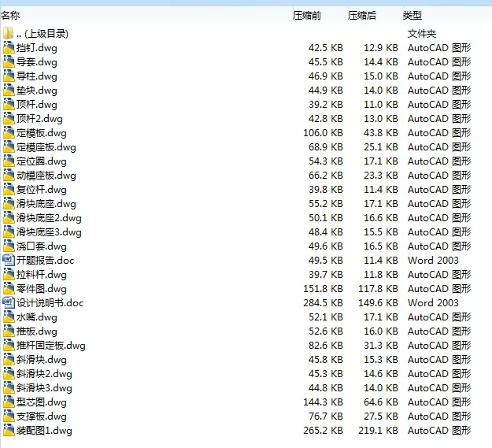492x448 pixels.
Task: Click the 12.9 KB compressed size value
Action: (381, 48)
